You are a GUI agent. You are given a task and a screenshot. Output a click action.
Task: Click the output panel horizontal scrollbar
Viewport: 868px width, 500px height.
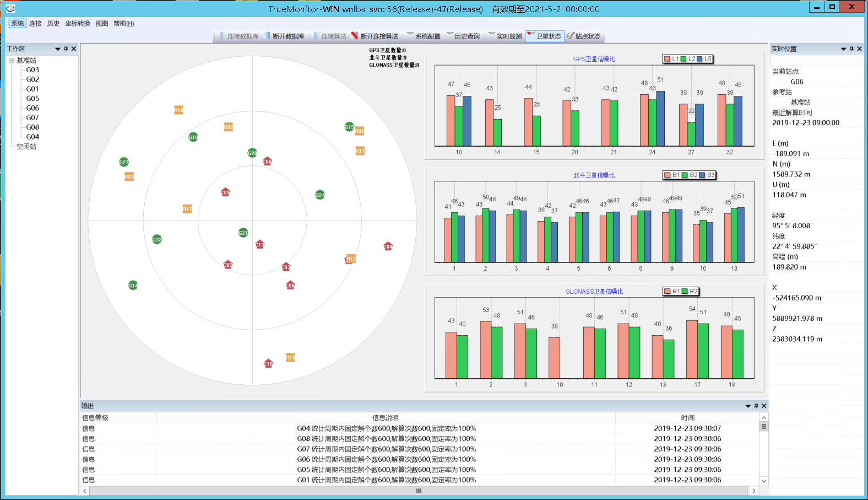coord(419,491)
